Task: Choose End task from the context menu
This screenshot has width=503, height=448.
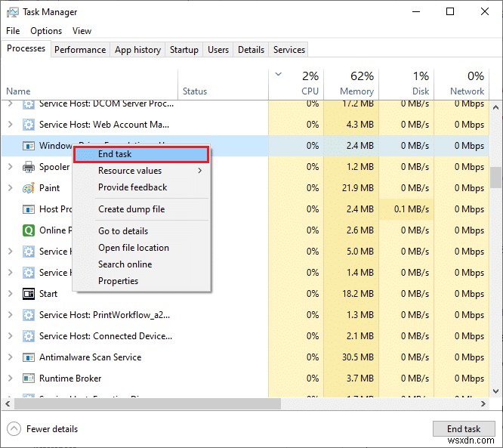Action: click(141, 154)
